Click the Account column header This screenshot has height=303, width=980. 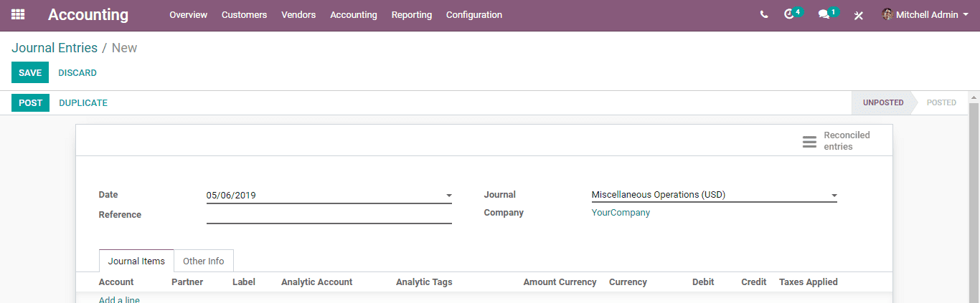pyautogui.click(x=116, y=282)
